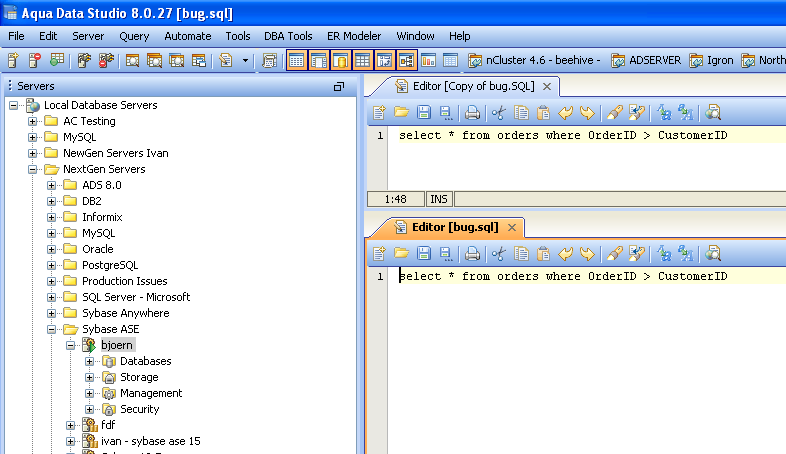Click the first Query Analyzer magnifier icon
786x454 pixels.
point(132,61)
